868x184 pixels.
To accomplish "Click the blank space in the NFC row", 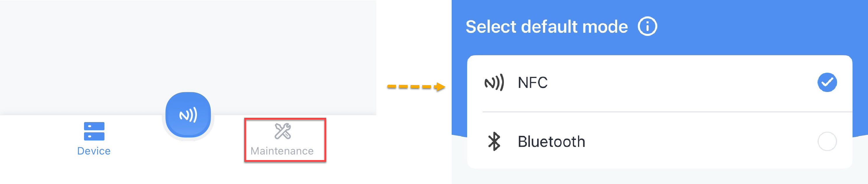I will 674,83.
